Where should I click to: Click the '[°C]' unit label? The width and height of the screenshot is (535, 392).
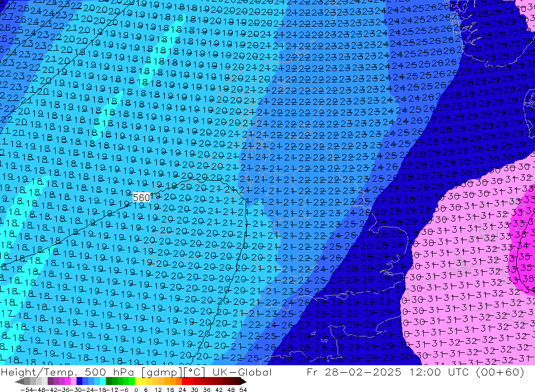click(x=194, y=372)
